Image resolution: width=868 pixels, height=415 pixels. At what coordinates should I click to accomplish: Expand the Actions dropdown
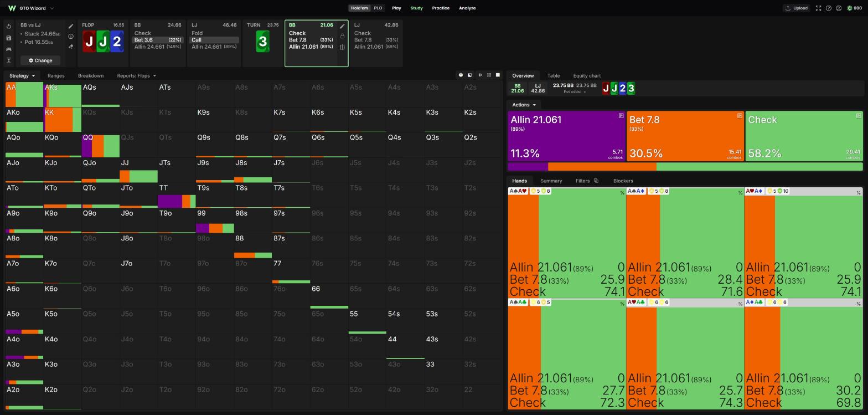(x=524, y=105)
